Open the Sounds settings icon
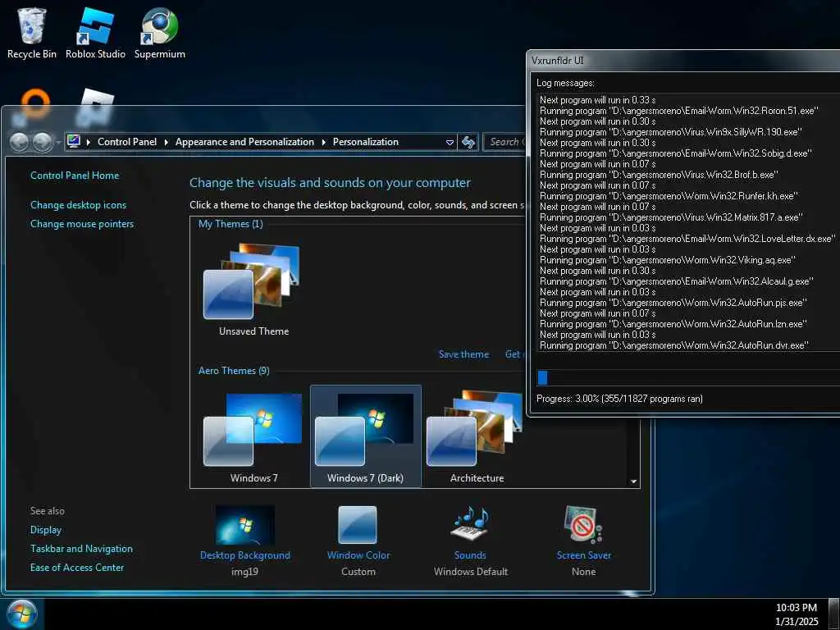Image resolution: width=840 pixels, height=630 pixels. (x=470, y=523)
